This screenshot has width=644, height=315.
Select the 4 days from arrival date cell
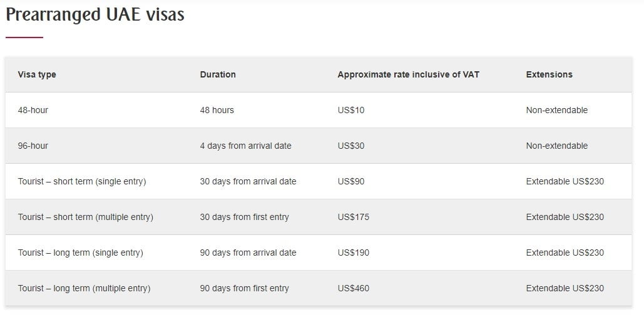coord(245,146)
